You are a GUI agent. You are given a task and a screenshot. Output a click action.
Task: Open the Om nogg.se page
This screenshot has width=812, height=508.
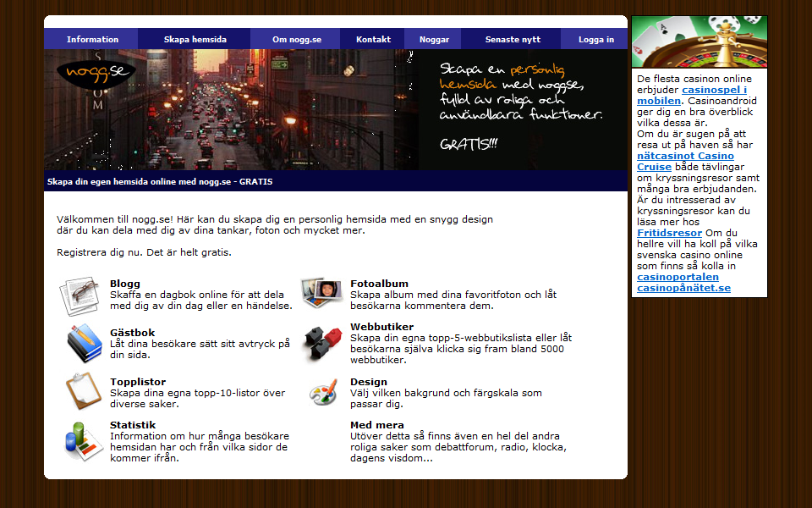pyautogui.click(x=296, y=39)
